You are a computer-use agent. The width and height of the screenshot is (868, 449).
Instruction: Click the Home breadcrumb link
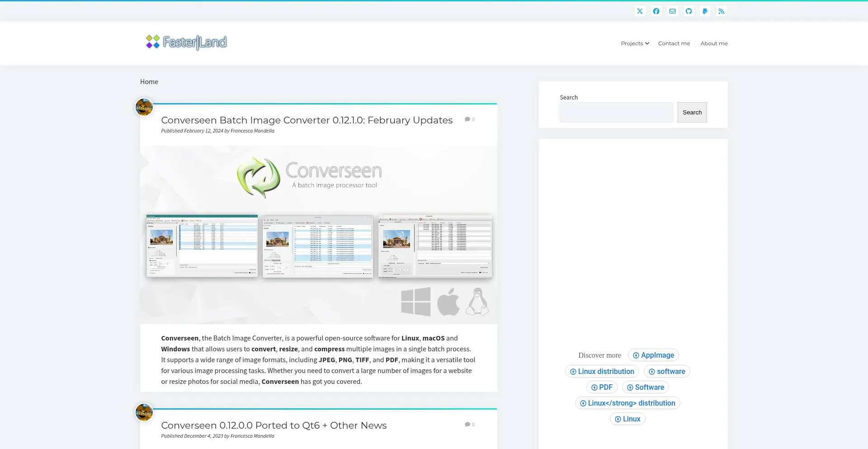pos(149,82)
